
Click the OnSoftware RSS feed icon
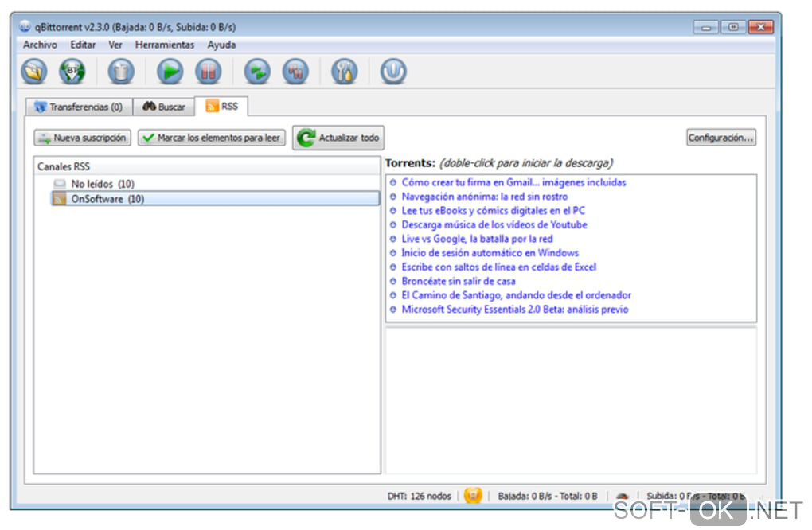pyautogui.click(x=60, y=199)
